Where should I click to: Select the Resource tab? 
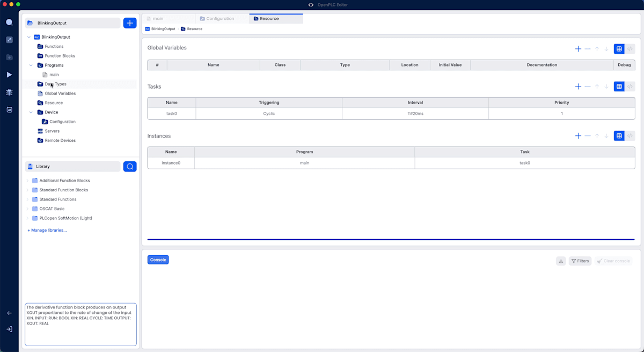click(276, 19)
